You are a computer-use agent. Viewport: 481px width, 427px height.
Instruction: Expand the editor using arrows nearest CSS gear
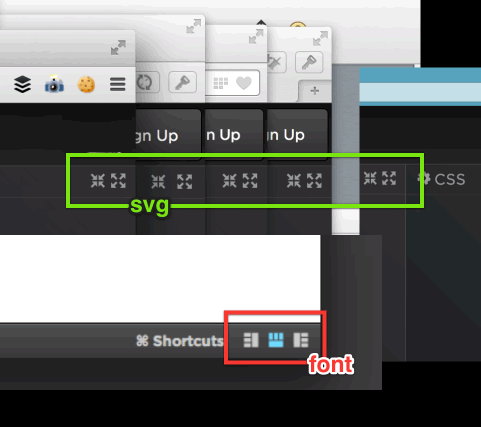coord(389,178)
